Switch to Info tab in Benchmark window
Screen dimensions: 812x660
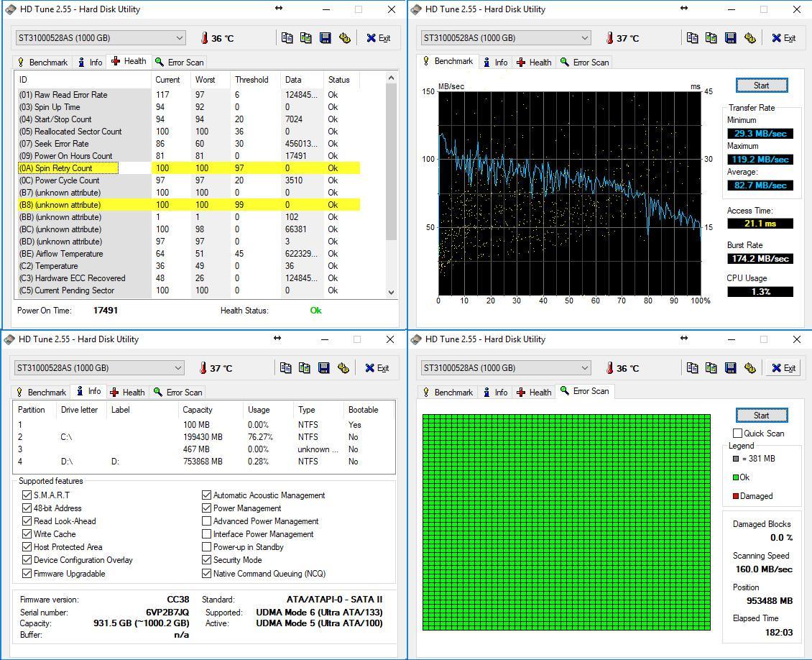[496, 62]
